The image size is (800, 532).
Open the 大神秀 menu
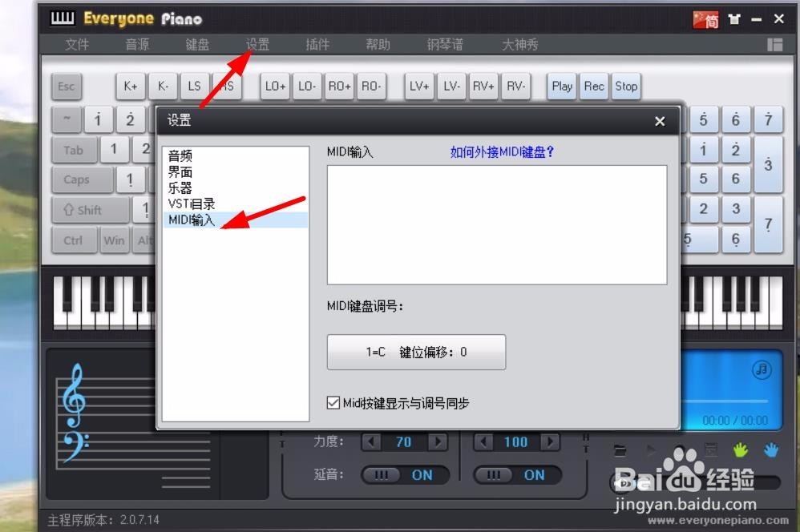tap(520, 45)
